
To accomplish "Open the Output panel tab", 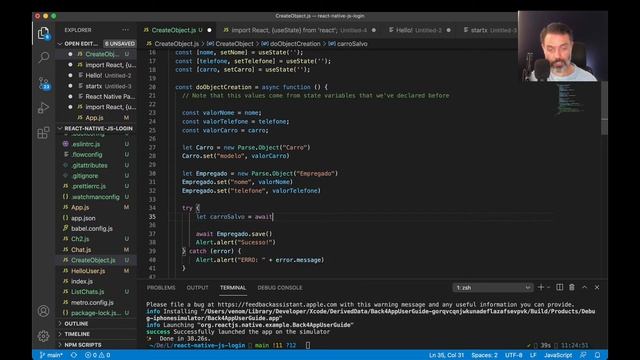I will 198,288.
